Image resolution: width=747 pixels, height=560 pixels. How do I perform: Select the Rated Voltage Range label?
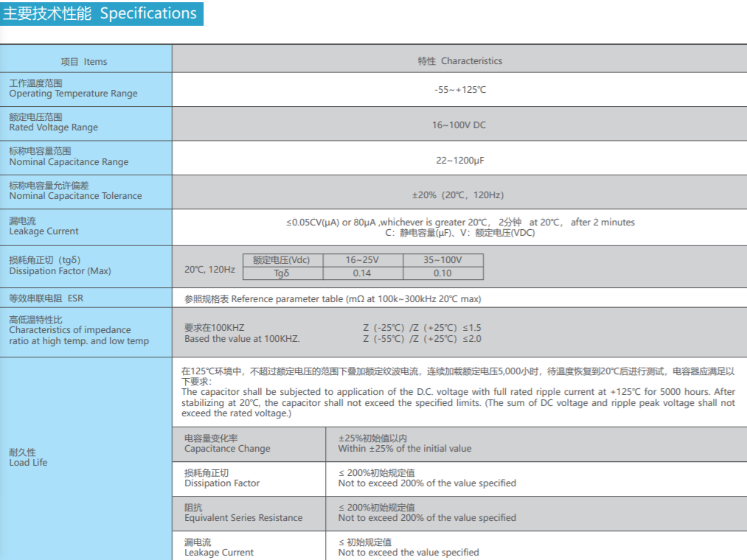(x=53, y=127)
